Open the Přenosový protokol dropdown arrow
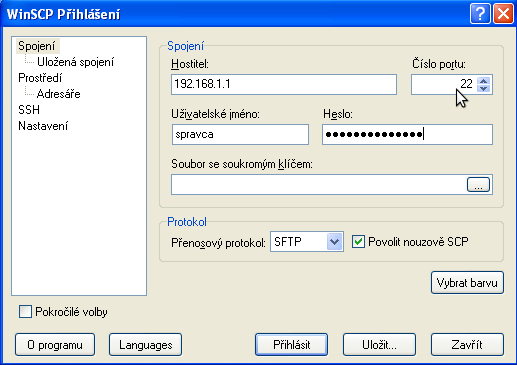517x365 pixels. pyautogui.click(x=335, y=241)
